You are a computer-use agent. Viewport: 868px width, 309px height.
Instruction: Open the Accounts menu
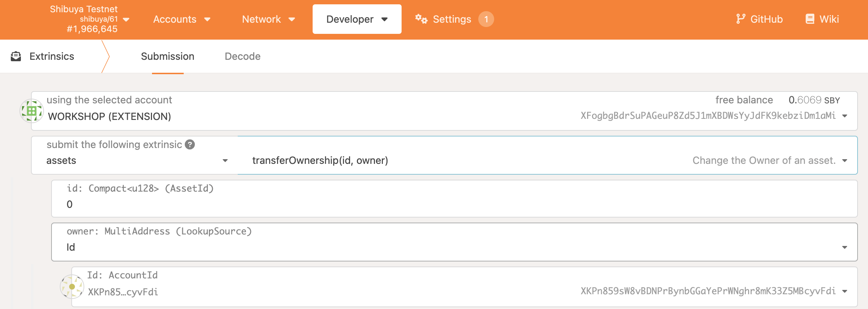[182, 19]
